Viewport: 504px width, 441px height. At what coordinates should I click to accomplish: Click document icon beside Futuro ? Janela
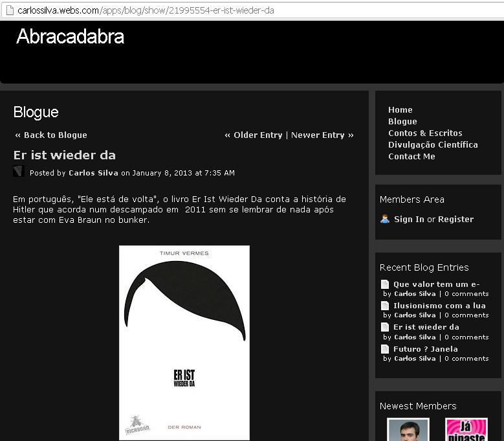(x=385, y=349)
